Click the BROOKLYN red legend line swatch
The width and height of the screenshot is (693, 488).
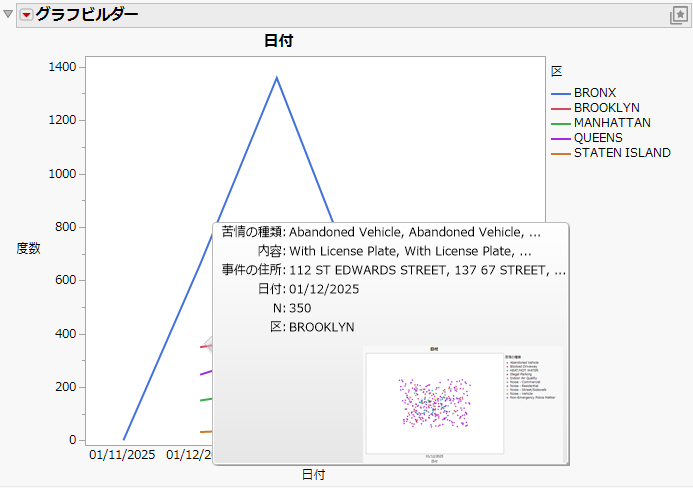coord(561,109)
